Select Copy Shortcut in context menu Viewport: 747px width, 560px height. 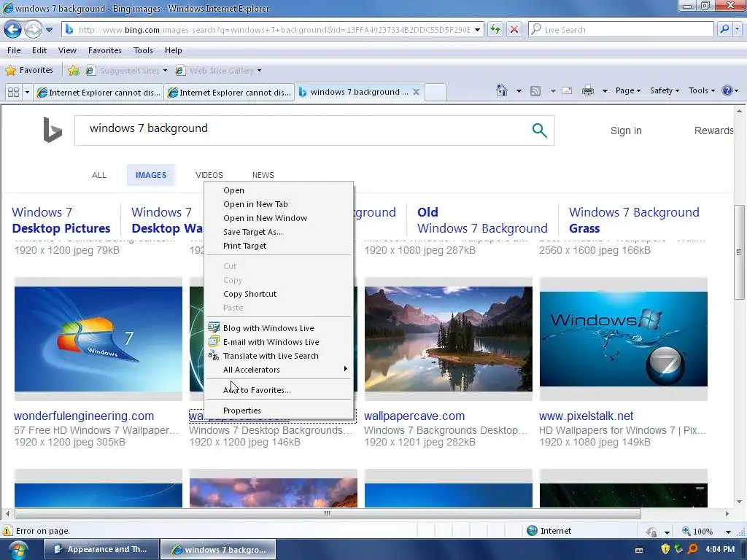click(x=279, y=294)
